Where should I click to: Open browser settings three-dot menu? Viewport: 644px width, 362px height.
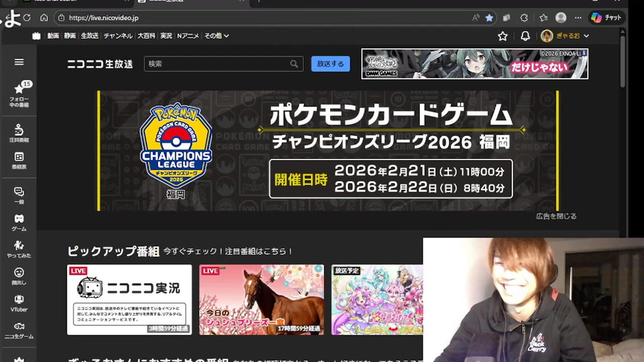click(x=578, y=17)
